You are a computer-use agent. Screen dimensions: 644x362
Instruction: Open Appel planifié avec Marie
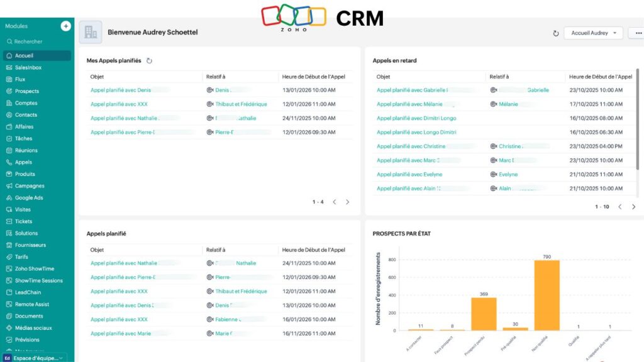click(x=121, y=333)
